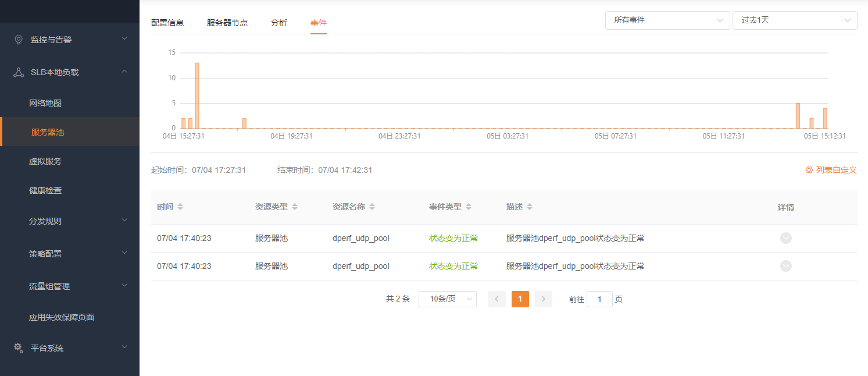The width and height of the screenshot is (868, 376).
Task: Sort table by 时间 column sort icon
Action: tap(180, 207)
